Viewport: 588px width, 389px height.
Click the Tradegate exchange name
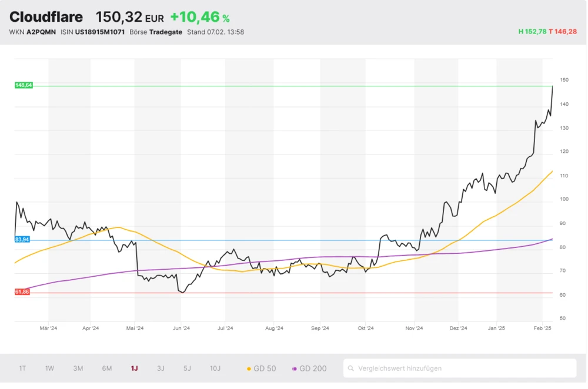(165, 32)
